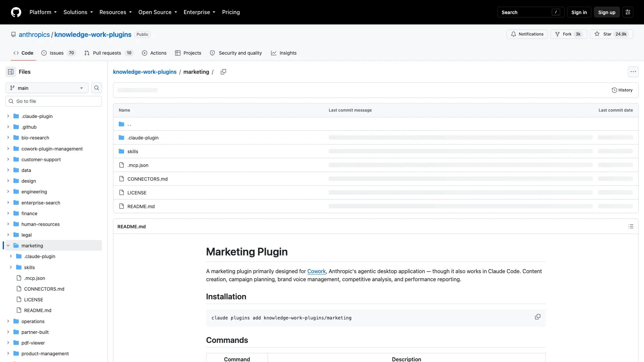Select pdf-viewer in the file tree

coord(54,343)
